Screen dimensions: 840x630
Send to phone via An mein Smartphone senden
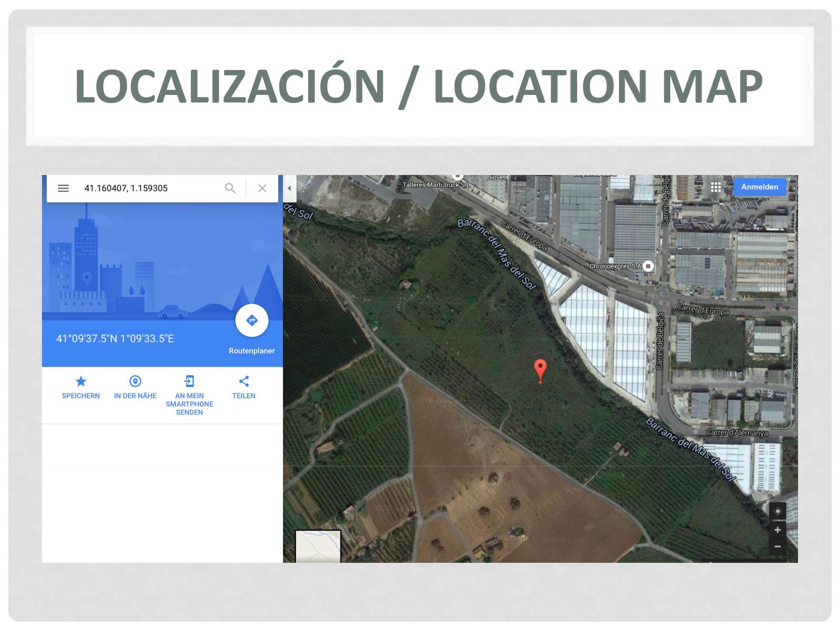click(189, 381)
